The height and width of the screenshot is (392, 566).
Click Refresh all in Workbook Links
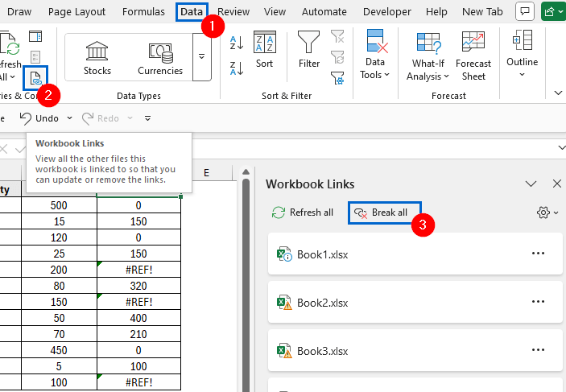(303, 213)
